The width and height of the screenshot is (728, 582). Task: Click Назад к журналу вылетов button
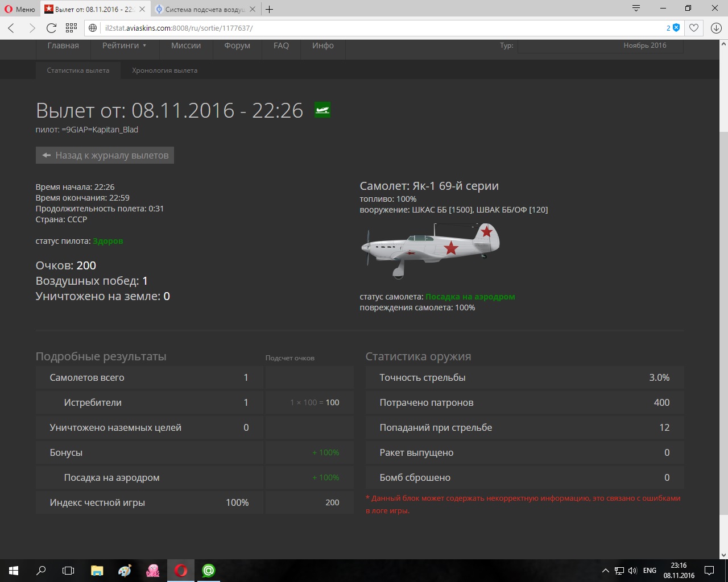tap(105, 155)
